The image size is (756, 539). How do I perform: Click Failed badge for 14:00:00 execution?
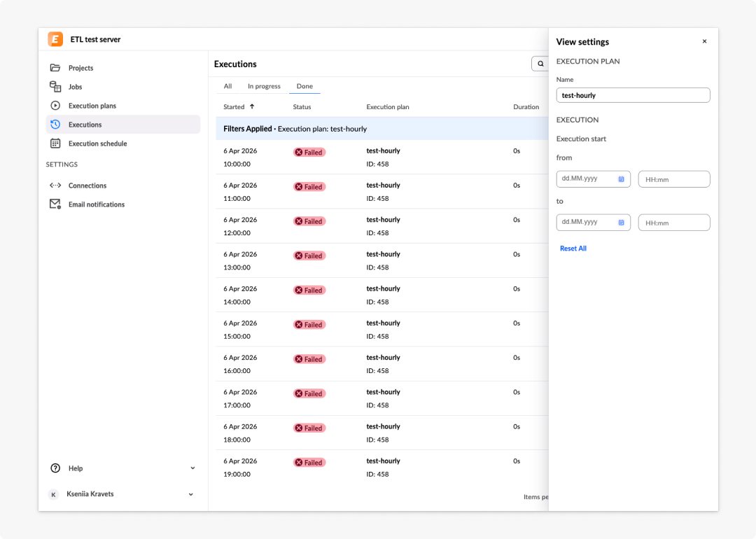coord(309,290)
